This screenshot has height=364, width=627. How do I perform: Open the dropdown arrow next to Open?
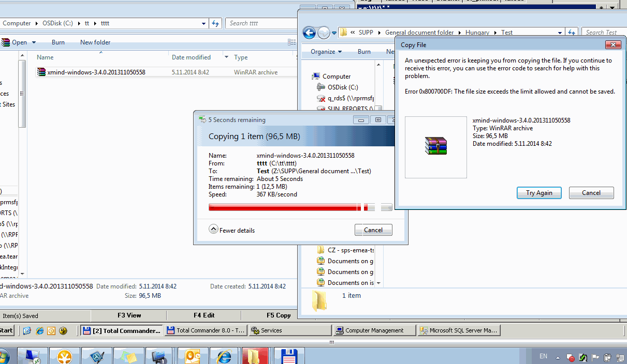[x=34, y=42]
